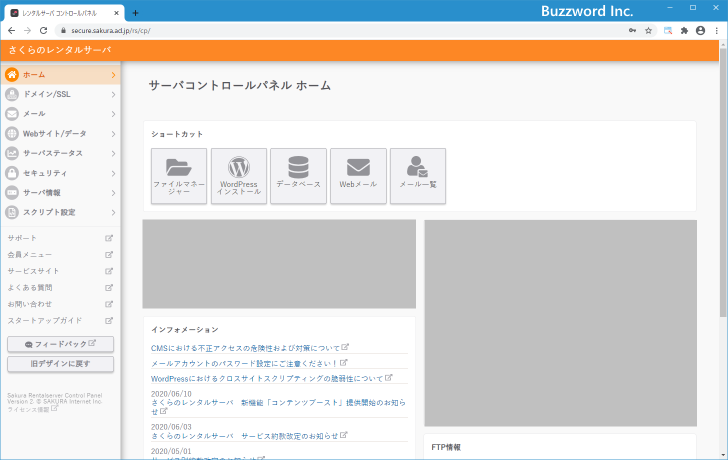Open the browser profile avatar icon
The height and width of the screenshot is (460, 728).
(x=701, y=31)
